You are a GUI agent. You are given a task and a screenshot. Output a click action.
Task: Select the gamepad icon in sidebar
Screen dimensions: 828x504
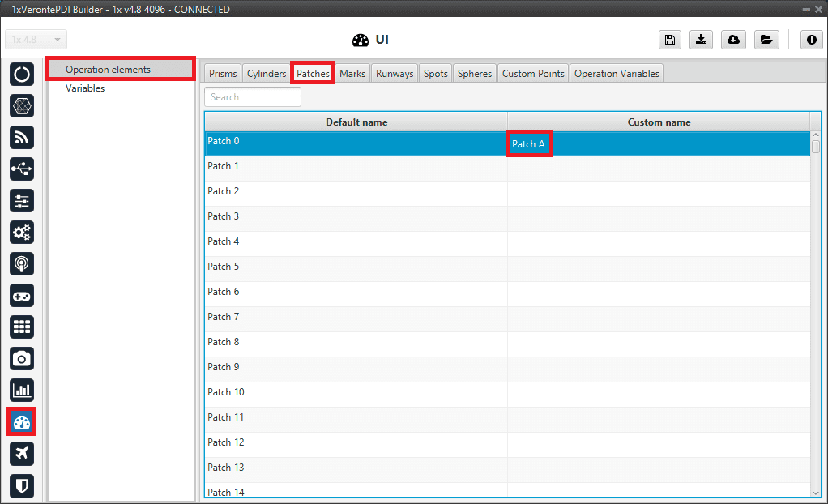[22, 295]
